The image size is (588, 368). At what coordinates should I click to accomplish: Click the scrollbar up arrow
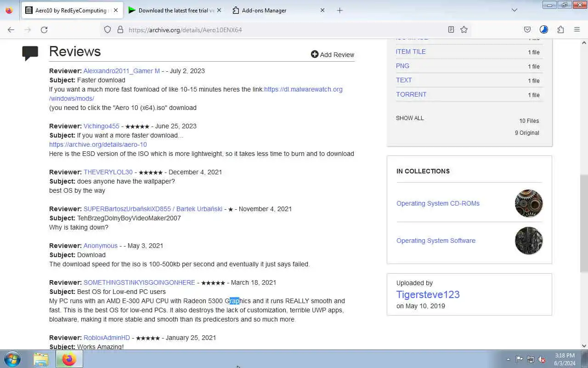[x=584, y=43]
